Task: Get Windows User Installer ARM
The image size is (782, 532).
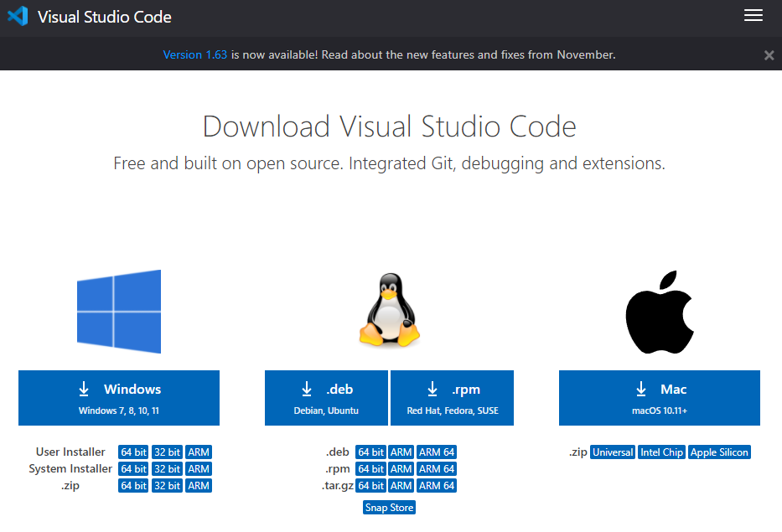Action: point(199,452)
